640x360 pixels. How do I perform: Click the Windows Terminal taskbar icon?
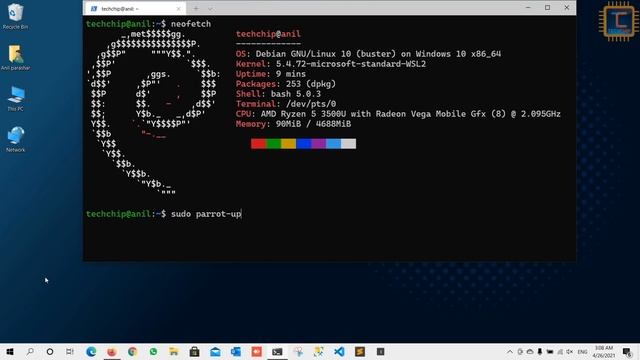tap(277, 351)
